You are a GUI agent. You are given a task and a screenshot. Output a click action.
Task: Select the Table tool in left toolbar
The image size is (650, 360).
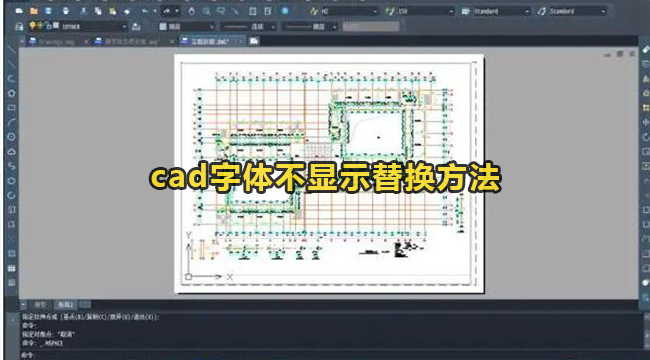(12, 268)
